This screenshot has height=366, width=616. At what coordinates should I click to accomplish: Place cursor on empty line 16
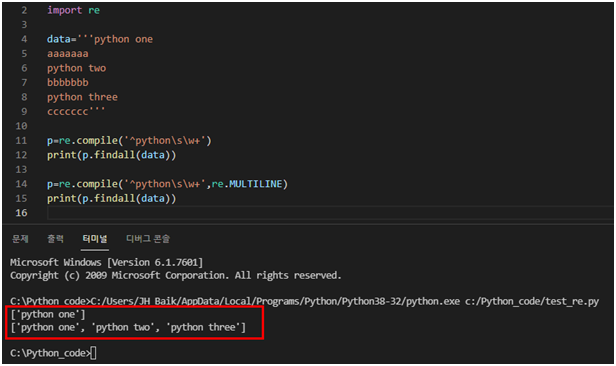(x=329, y=213)
